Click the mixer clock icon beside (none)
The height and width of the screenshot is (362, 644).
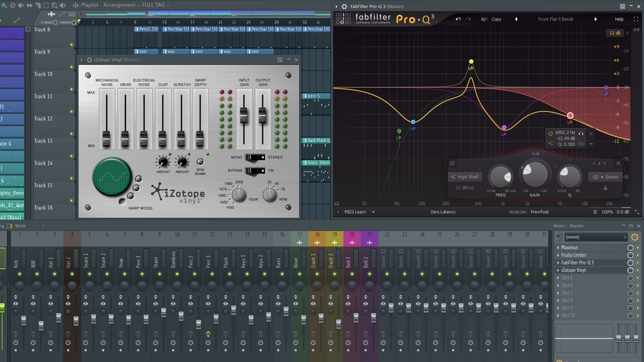pyautogui.click(x=635, y=237)
